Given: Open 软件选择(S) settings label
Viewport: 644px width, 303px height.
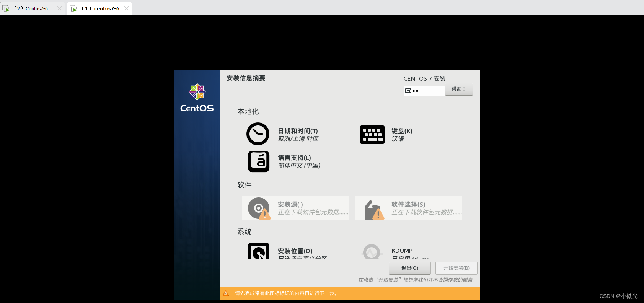Looking at the screenshot, I should tap(408, 204).
